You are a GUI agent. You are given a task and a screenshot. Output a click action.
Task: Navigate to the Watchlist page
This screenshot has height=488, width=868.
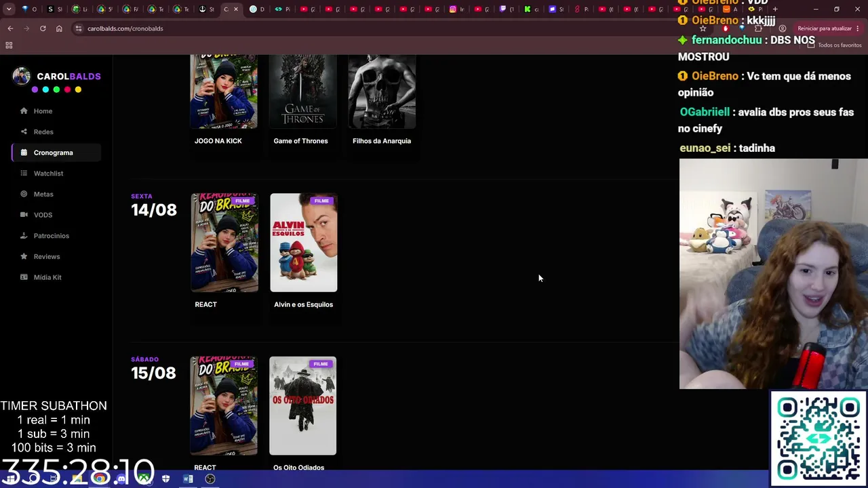[48, 174]
